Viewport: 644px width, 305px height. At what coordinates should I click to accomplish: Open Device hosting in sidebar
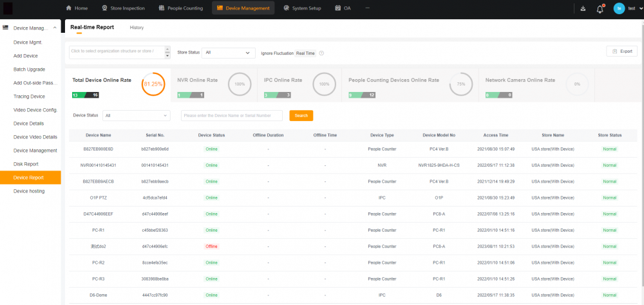tap(29, 191)
